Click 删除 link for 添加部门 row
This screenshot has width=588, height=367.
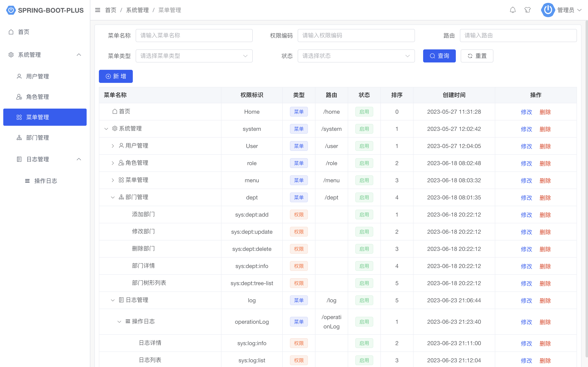[x=545, y=215]
